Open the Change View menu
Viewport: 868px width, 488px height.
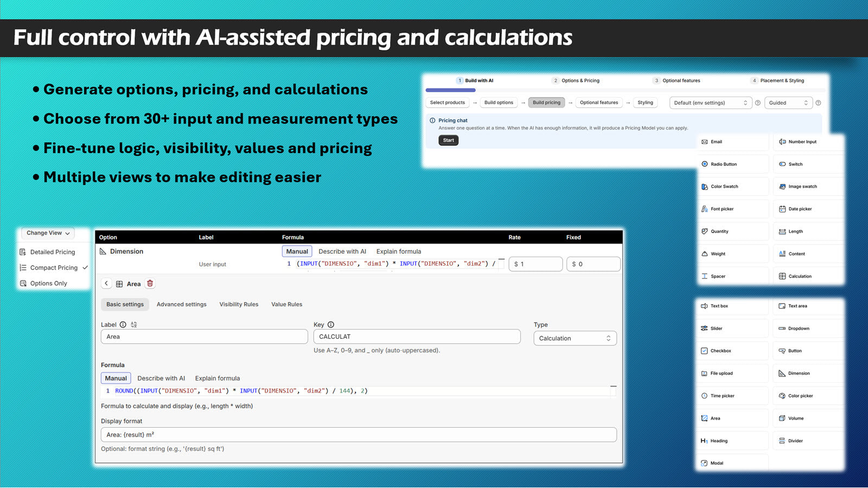tap(47, 233)
